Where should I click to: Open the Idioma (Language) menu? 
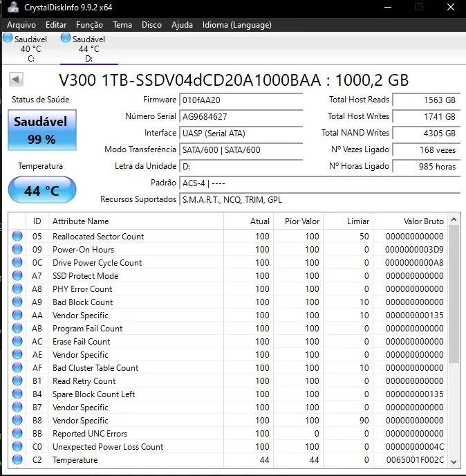tap(237, 25)
